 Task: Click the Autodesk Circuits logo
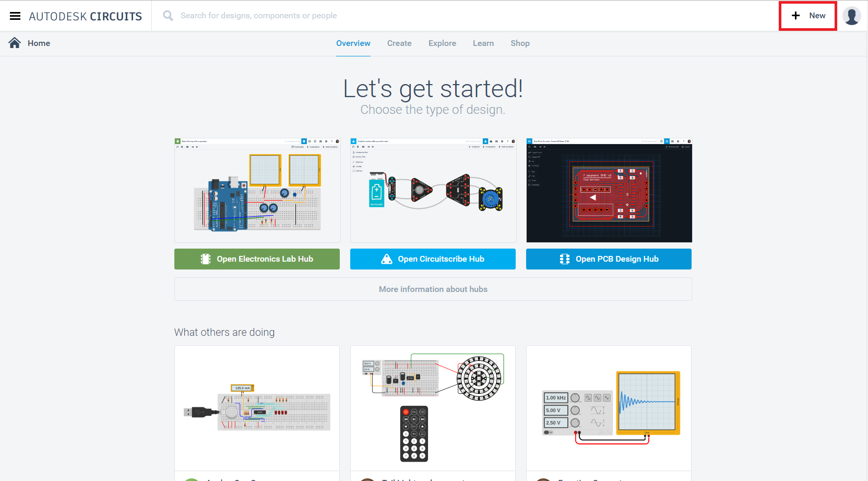pos(85,16)
